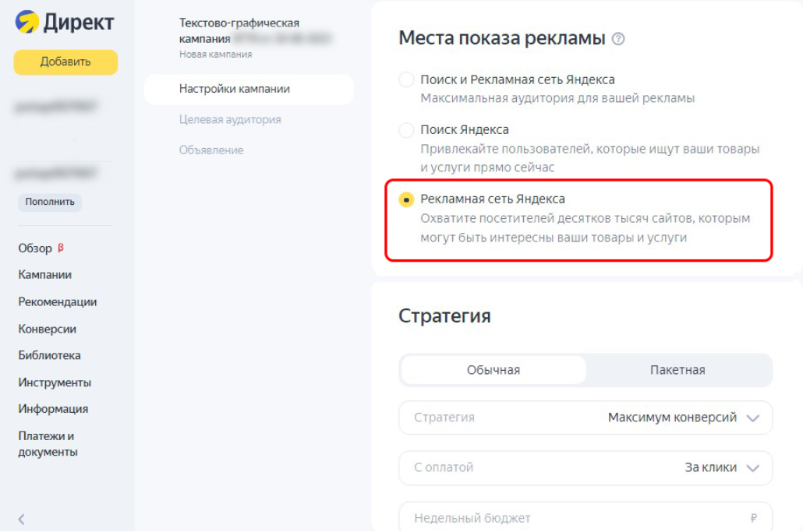Image resolution: width=803 pixels, height=532 pixels.
Task: Click the Максимальная аудитория для вашей рекламы description
Action: 557,98
